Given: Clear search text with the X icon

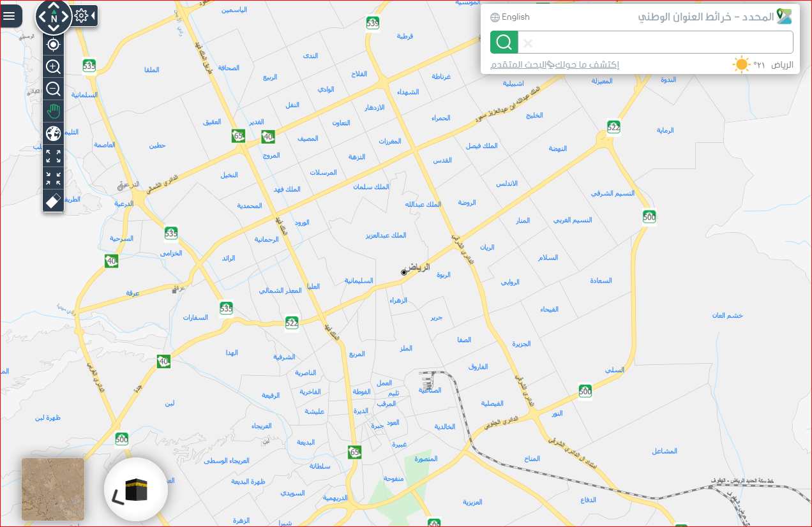Looking at the screenshot, I should tap(528, 43).
